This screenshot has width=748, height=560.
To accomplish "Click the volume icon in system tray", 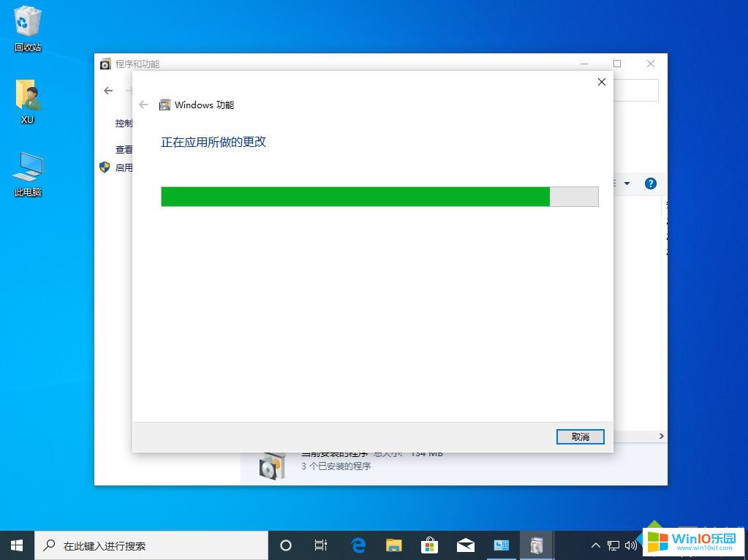I will point(632,545).
